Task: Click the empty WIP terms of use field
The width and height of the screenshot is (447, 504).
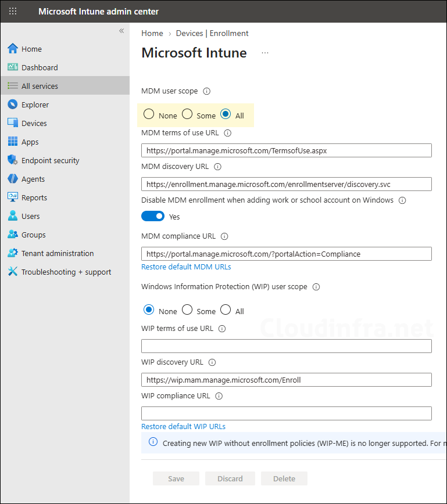Action: [x=287, y=346]
